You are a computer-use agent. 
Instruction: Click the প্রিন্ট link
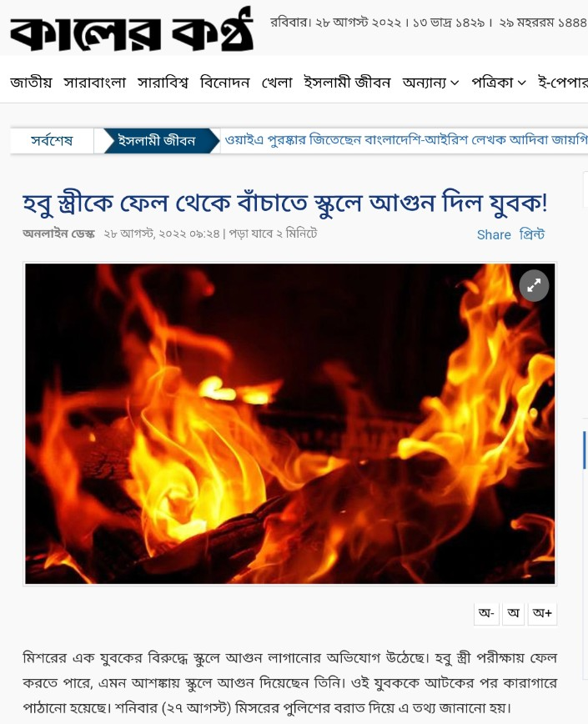click(531, 234)
